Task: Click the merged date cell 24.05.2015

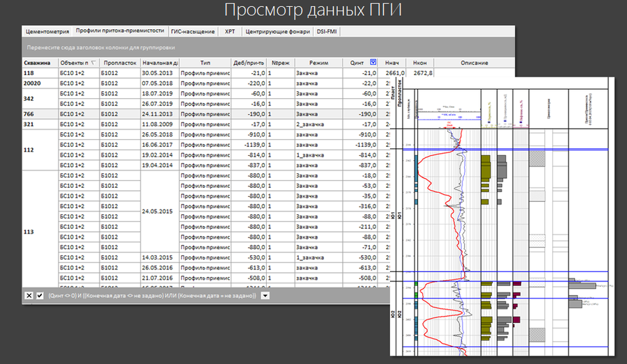Action: (160, 212)
